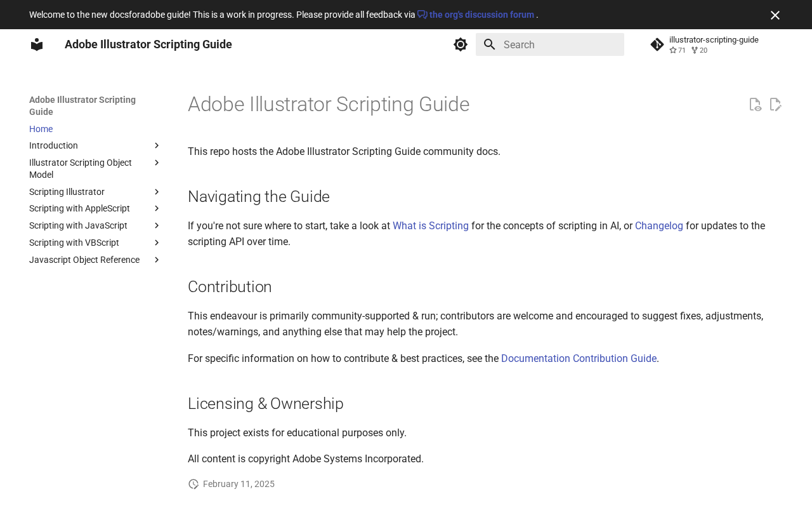The height and width of the screenshot is (508, 812).
Task: View the page source icon
Action: click(x=755, y=105)
